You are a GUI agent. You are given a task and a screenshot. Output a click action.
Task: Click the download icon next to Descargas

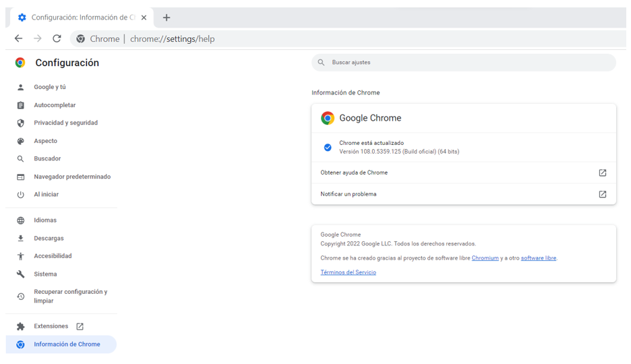[x=20, y=239]
